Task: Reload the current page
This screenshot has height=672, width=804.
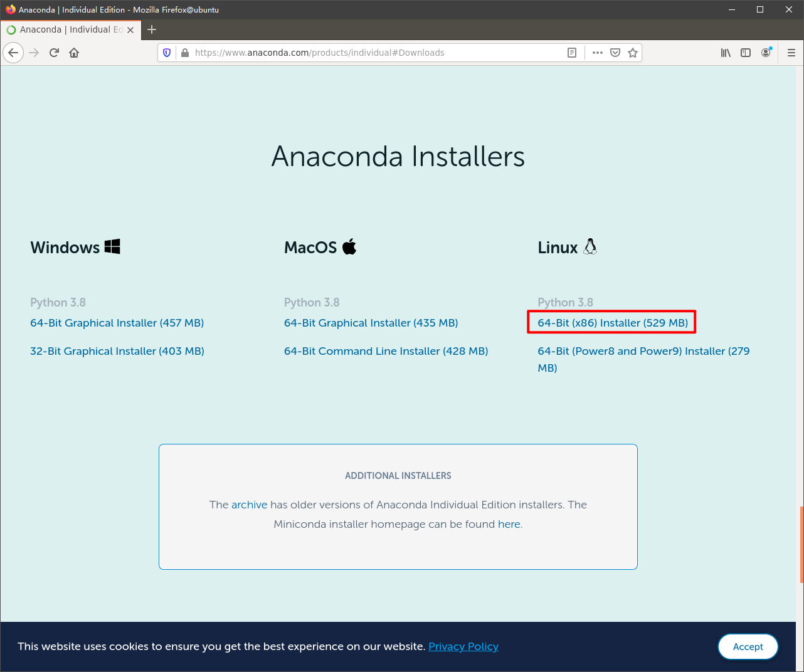Action: point(54,53)
